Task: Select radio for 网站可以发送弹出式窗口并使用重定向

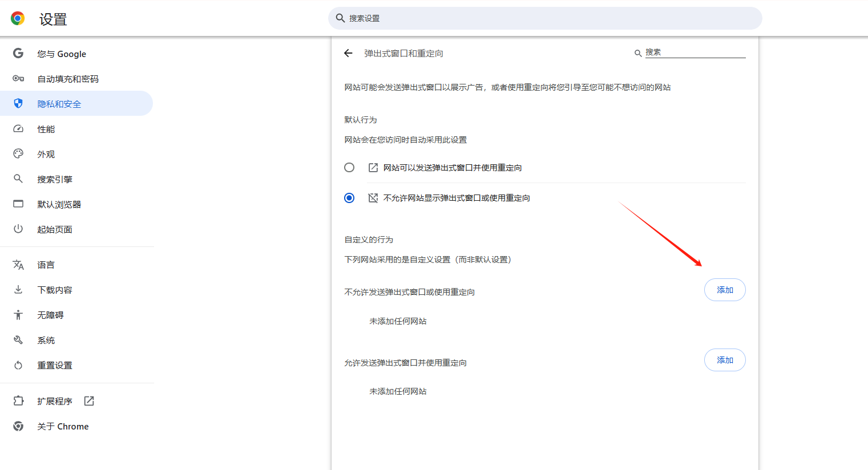Action: (x=349, y=168)
